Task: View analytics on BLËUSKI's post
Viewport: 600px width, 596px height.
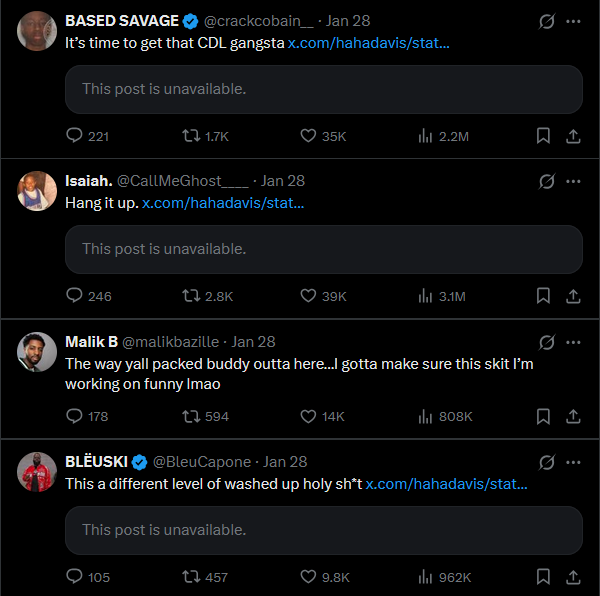Action: (x=424, y=577)
